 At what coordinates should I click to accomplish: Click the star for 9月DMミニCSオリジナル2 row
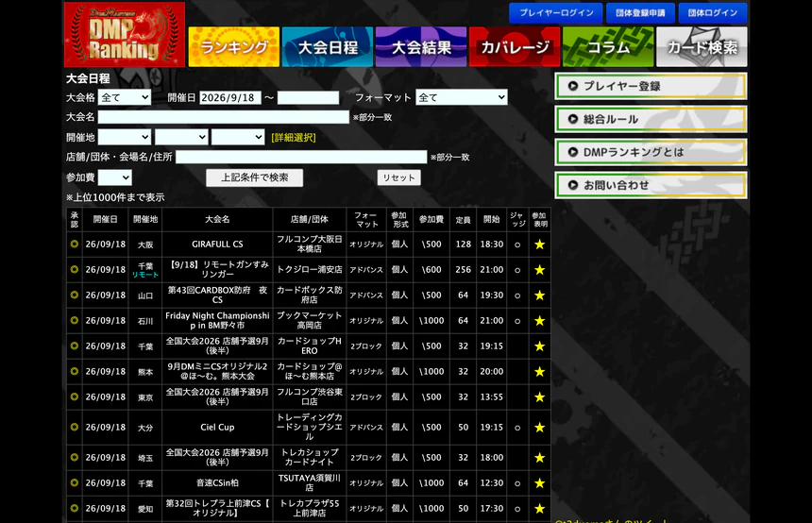[x=540, y=372]
